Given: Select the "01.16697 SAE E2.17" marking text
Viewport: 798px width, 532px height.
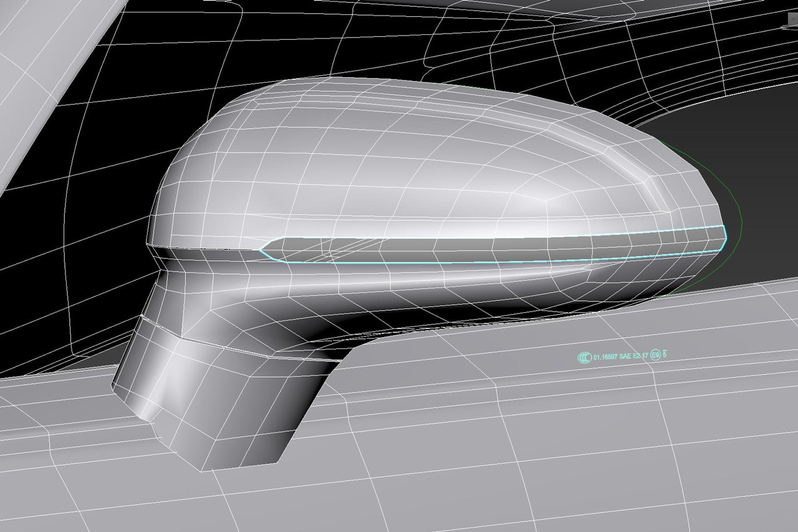Looking at the screenshot, I should (x=620, y=357).
